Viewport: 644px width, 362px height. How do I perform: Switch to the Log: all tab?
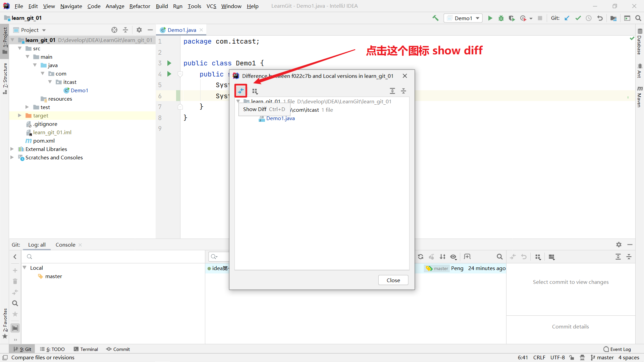pos(37,245)
